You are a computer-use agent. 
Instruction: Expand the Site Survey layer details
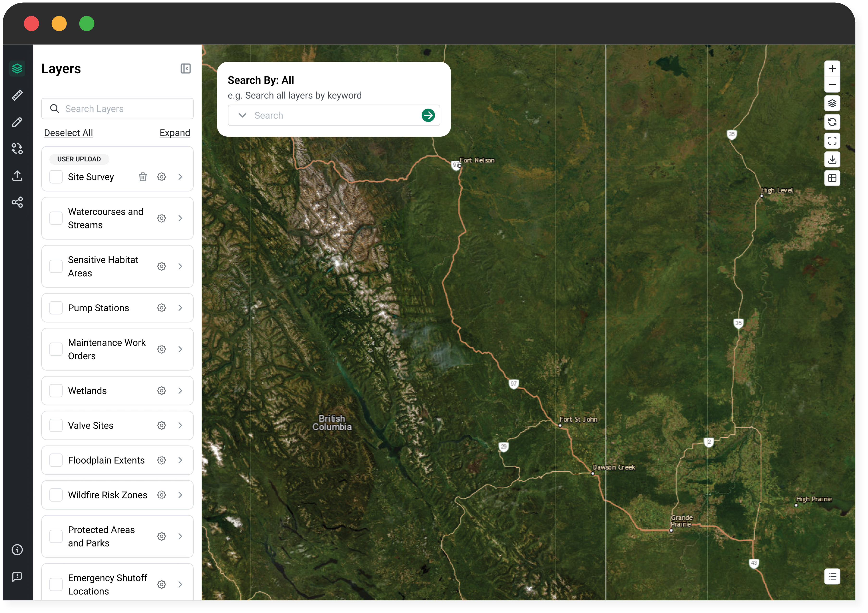tap(180, 177)
